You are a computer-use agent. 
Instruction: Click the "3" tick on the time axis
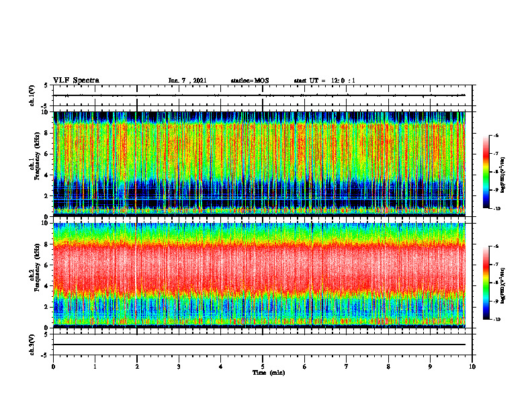coord(179,367)
